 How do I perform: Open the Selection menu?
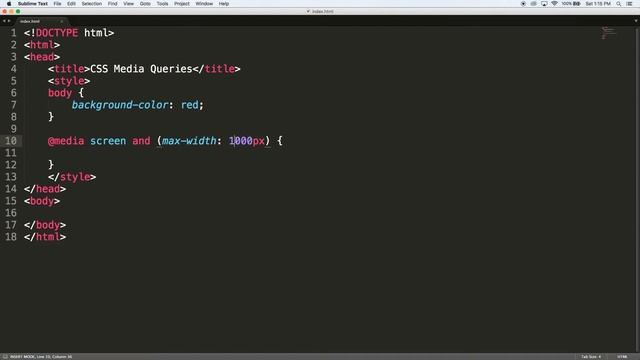click(x=91, y=4)
